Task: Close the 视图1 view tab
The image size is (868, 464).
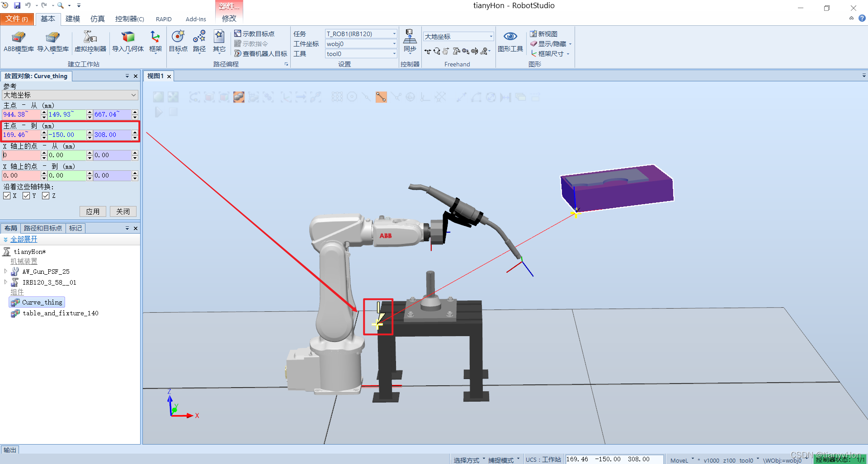Action: click(x=169, y=76)
